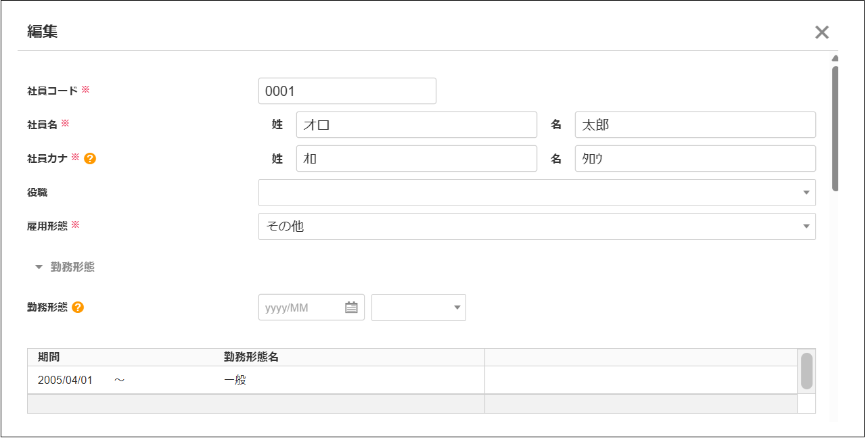This screenshot has width=868, height=440.
Task: Open the calendar date picker icon
Action: pyautogui.click(x=352, y=307)
